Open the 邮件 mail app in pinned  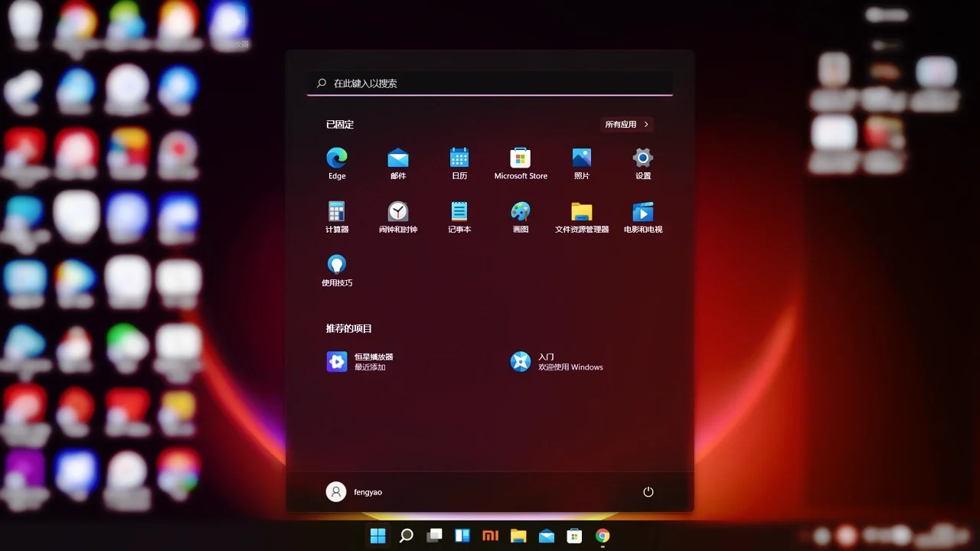pyautogui.click(x=398, y=164)
